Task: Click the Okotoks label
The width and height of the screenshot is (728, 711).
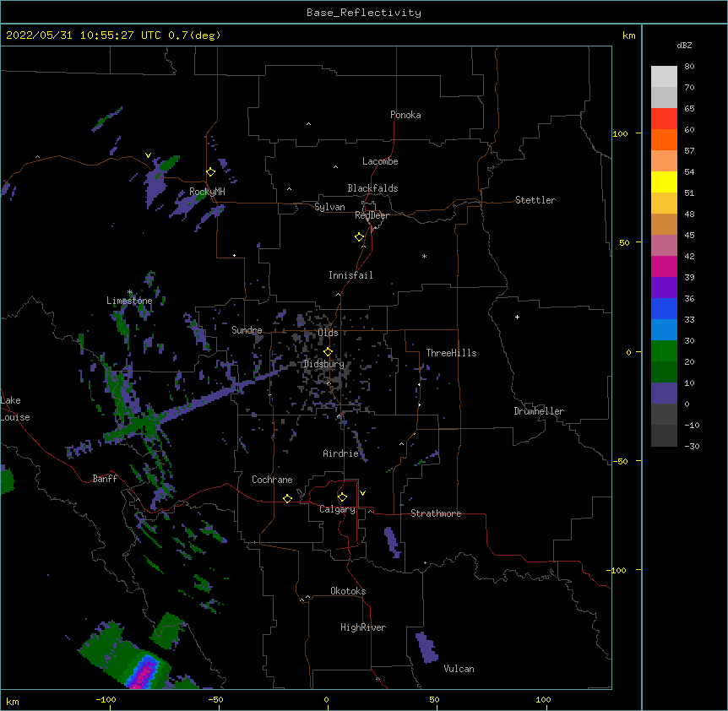Action: point(348,591)
